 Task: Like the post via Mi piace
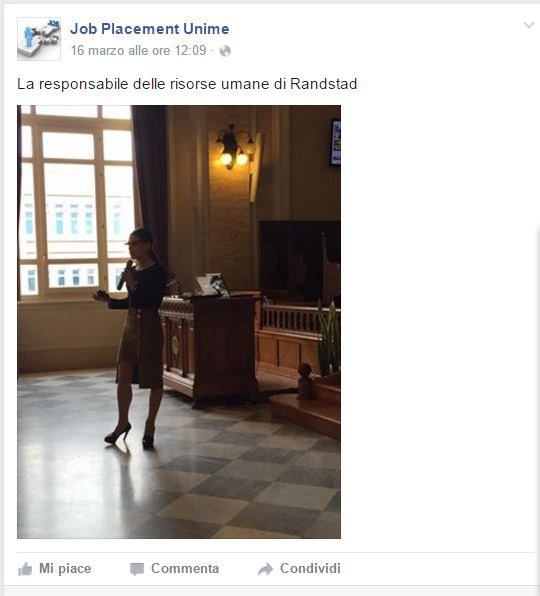[65, 569]
